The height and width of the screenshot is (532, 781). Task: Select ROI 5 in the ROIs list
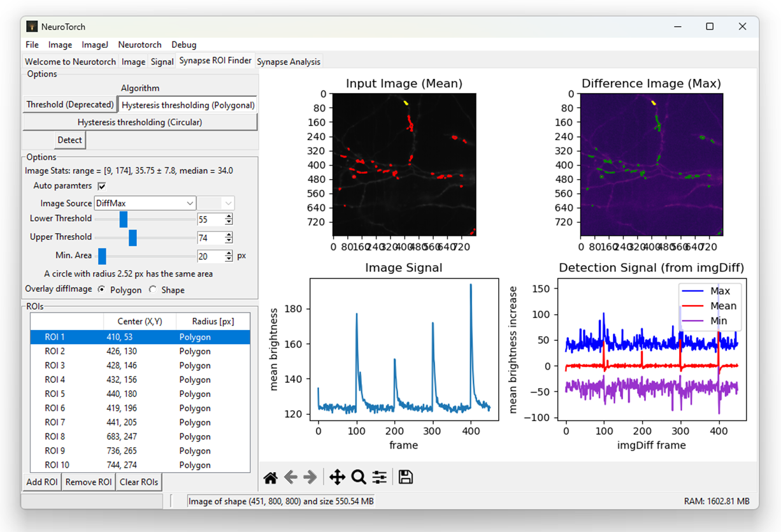tap(55, 394)
